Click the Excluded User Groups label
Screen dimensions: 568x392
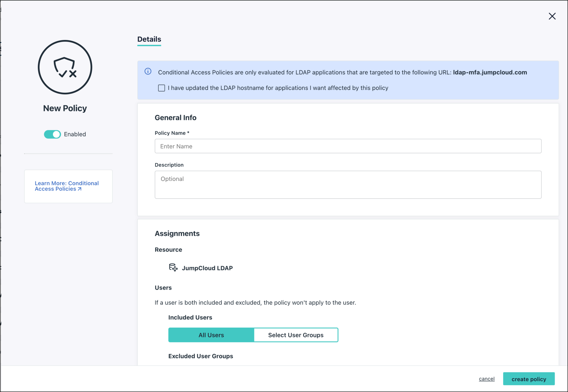[x=201, y=356]
